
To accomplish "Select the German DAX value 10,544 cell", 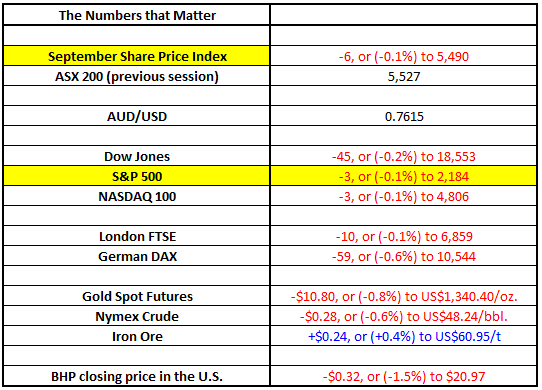I will (x=403, y=257).
